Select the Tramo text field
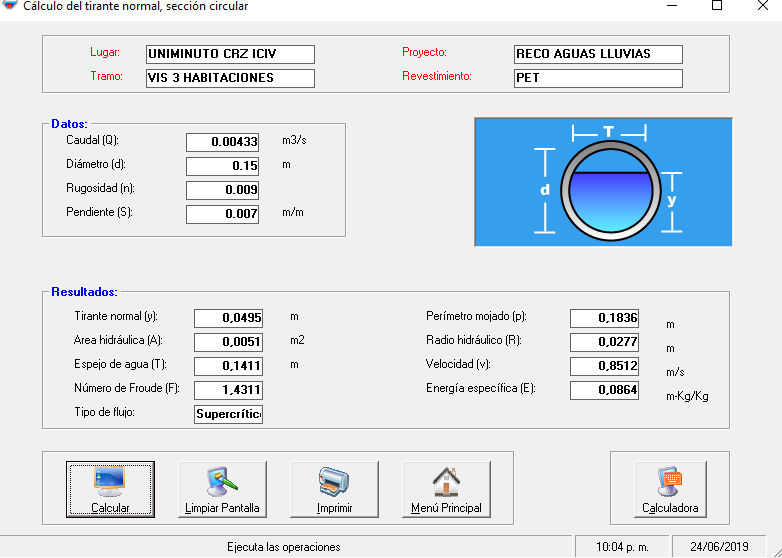The image size is (782, 558). 230,78
